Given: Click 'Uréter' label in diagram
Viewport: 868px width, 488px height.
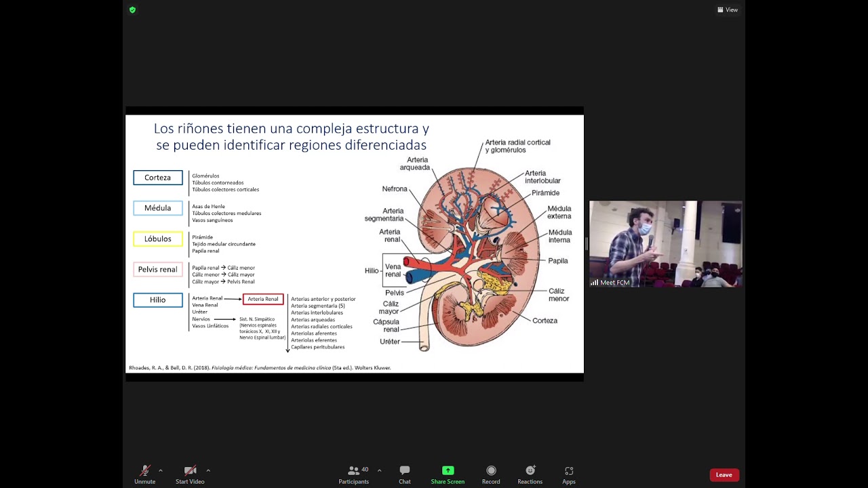Looking at the screenshot, I should pyautogui.click(x=390, y=342).
